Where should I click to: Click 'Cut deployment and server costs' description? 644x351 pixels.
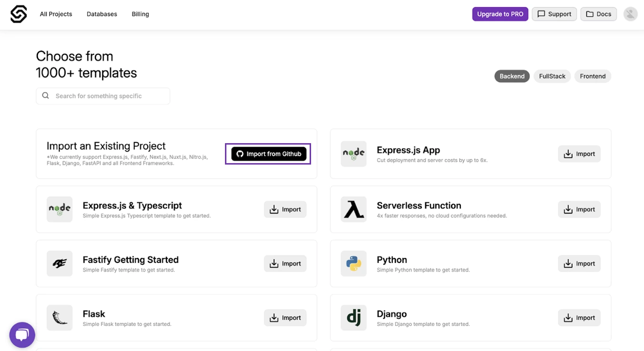tap(432, 160)
